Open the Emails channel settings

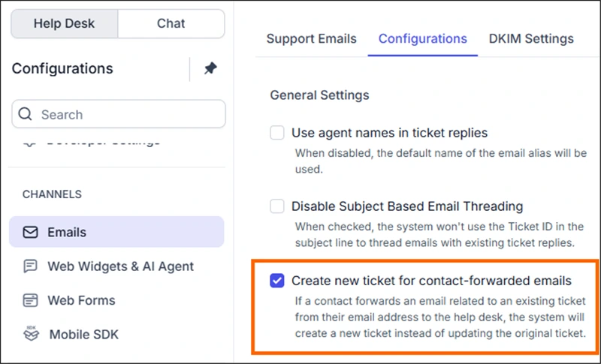(x=66, y=233)
